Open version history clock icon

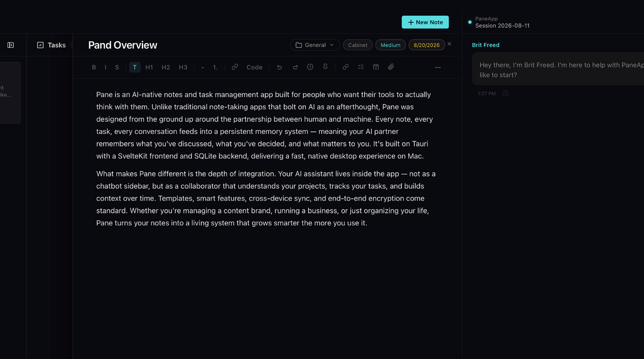(x=310, y=67)
